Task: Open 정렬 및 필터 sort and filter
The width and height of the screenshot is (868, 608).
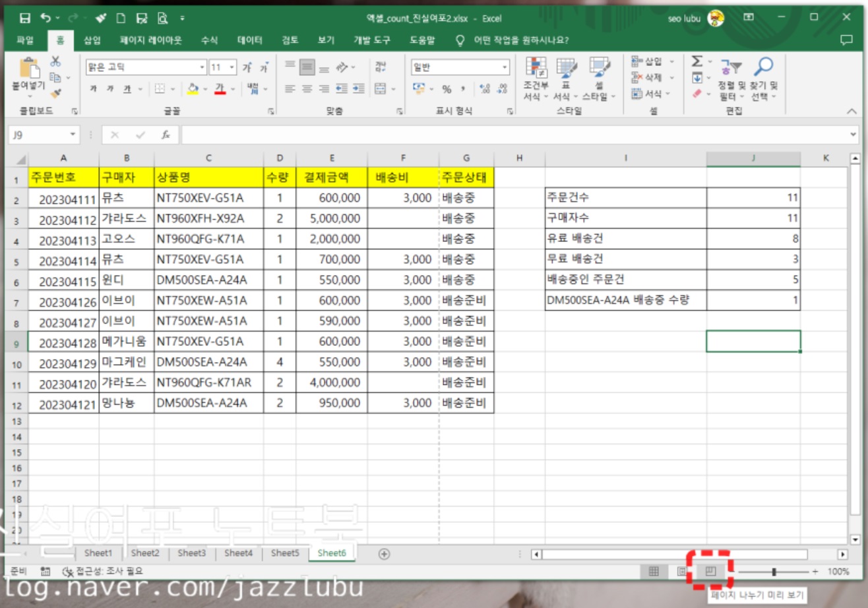Action: click(731, 79)
